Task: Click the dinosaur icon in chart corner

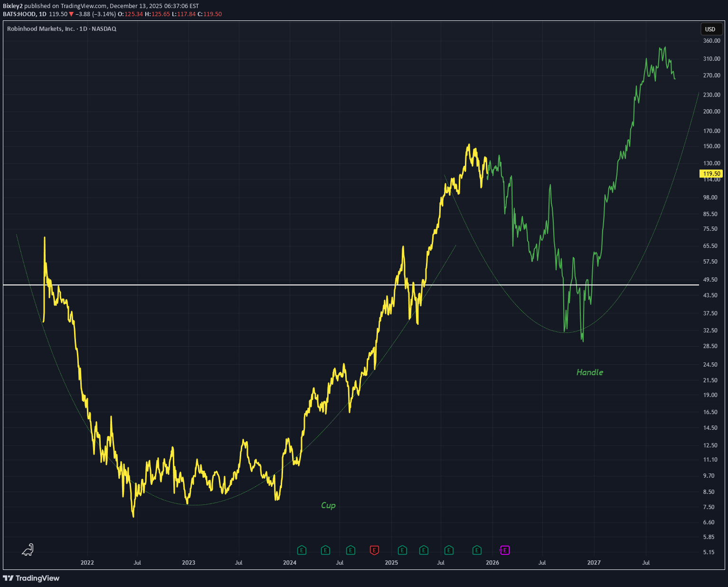Action: (x=28, y=550)
